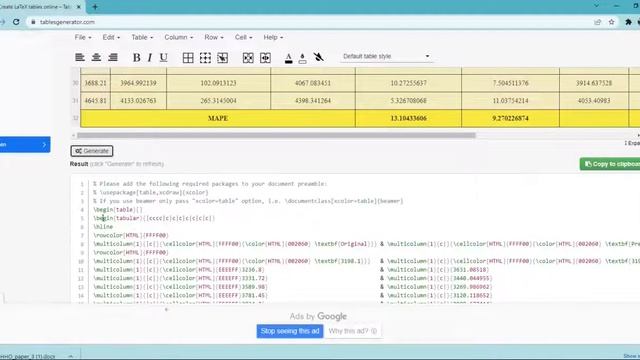This screenshot has height=360, width=640.
Task: Align cell text left
Action: tap(80, 58)
